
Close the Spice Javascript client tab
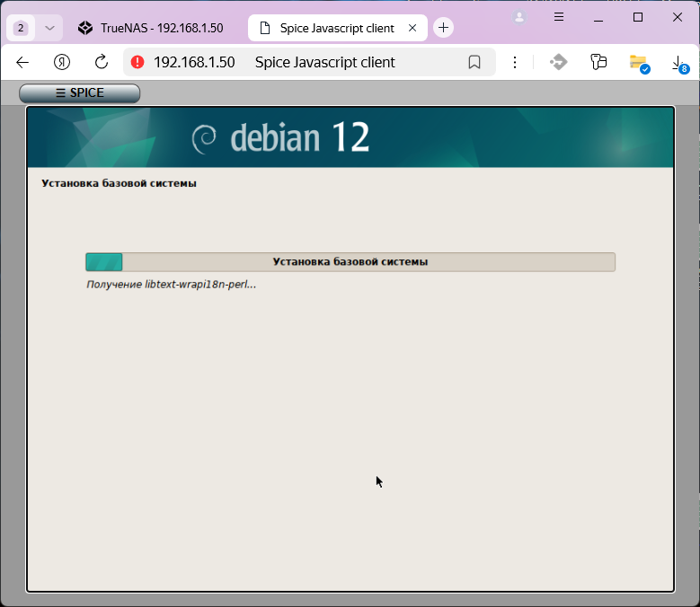412,28
